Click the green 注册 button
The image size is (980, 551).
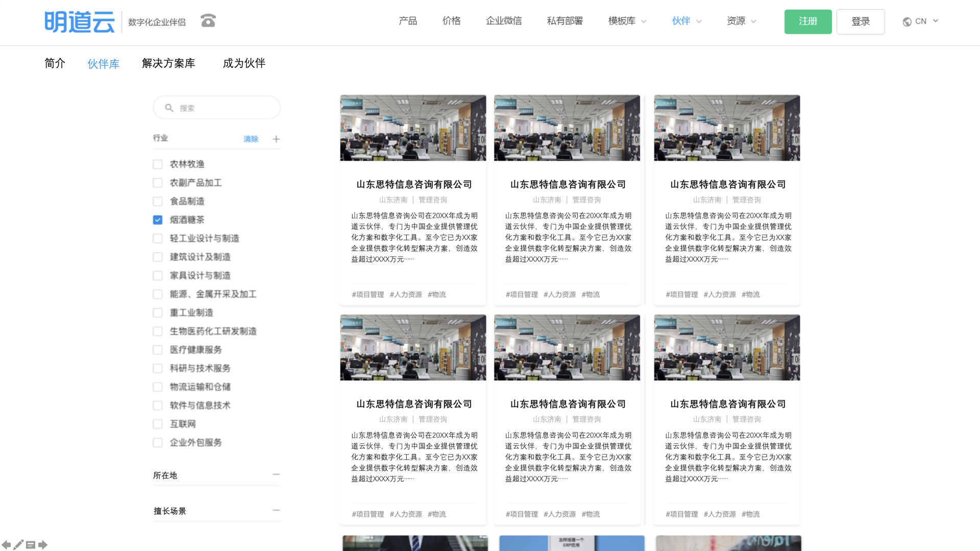coord(807,21)
